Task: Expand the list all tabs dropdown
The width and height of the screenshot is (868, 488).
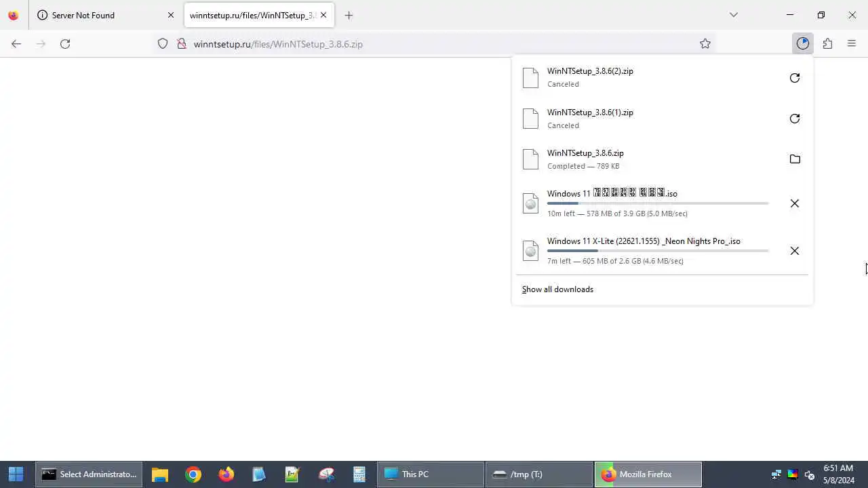Action: [733, 15]
